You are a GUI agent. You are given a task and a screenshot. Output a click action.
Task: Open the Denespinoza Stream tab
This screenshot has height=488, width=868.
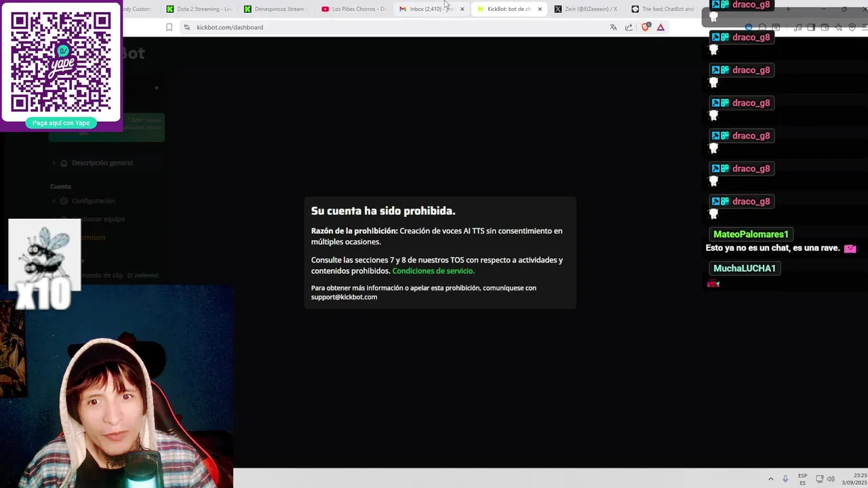(277, 9)
